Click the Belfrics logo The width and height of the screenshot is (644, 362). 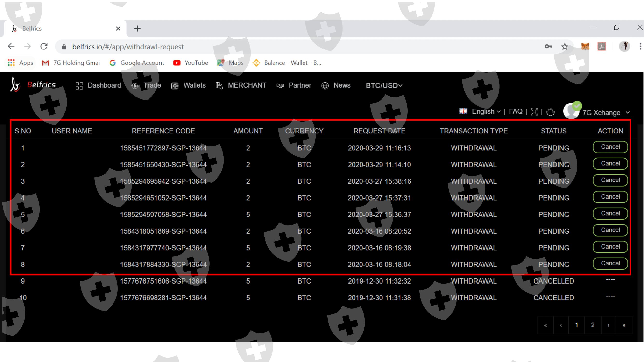coord(33,85)
